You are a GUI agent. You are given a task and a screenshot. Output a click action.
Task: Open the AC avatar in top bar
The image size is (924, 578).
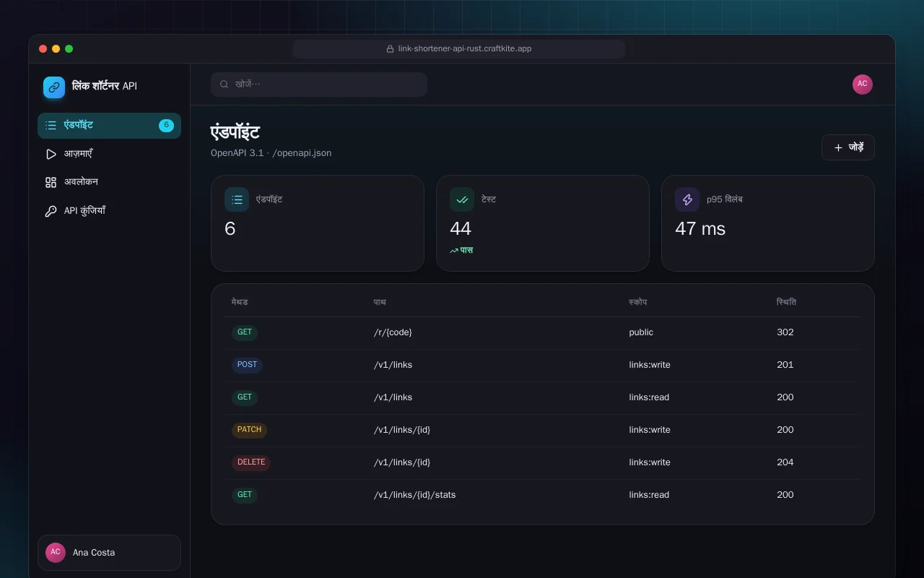(x=863, y=85)
